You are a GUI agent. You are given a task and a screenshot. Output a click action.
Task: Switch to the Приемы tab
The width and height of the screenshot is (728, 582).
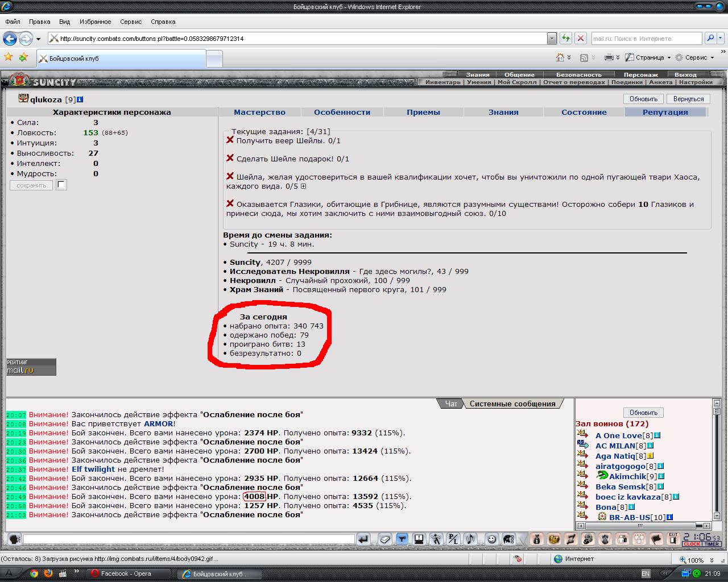tap(423, 112)
